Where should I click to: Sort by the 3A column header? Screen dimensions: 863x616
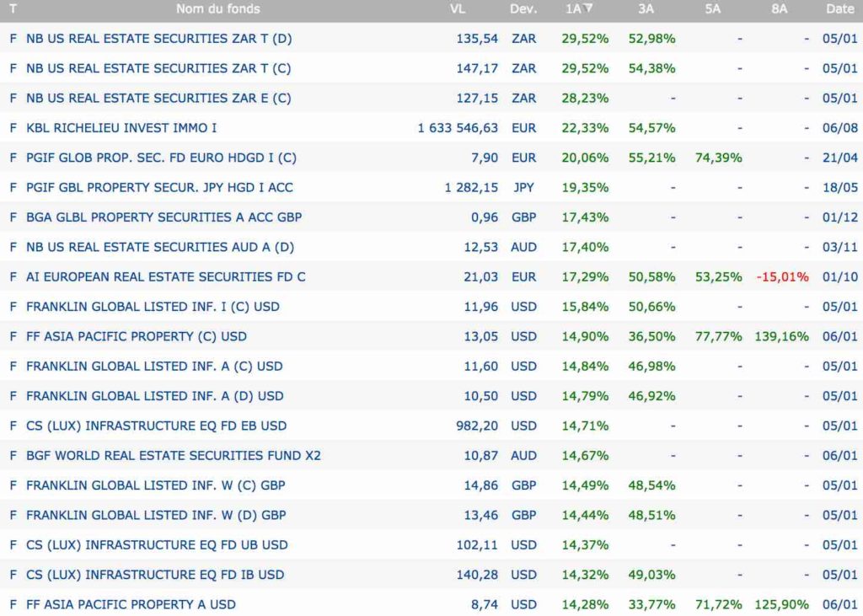click(x=646, y=8)
